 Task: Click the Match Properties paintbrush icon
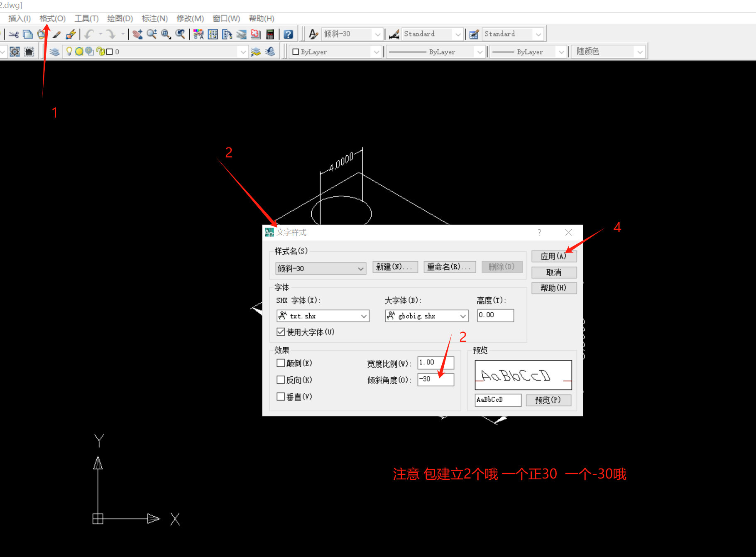57,34
